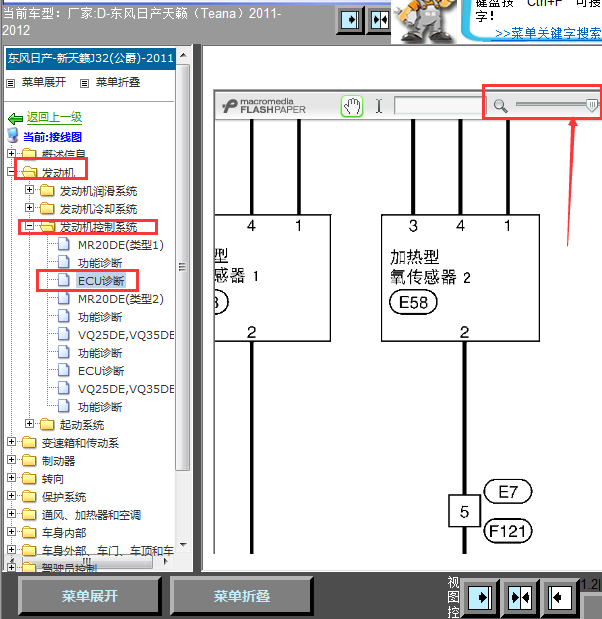Click the tree vertical scrollbar thumb

(x=182, y=267)
